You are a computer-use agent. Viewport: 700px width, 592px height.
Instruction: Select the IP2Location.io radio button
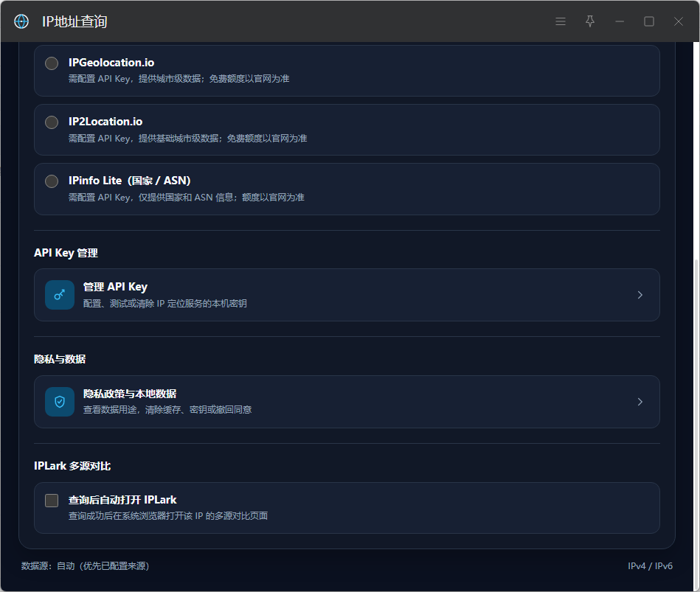pyautogui.click(x=52, y=122)
